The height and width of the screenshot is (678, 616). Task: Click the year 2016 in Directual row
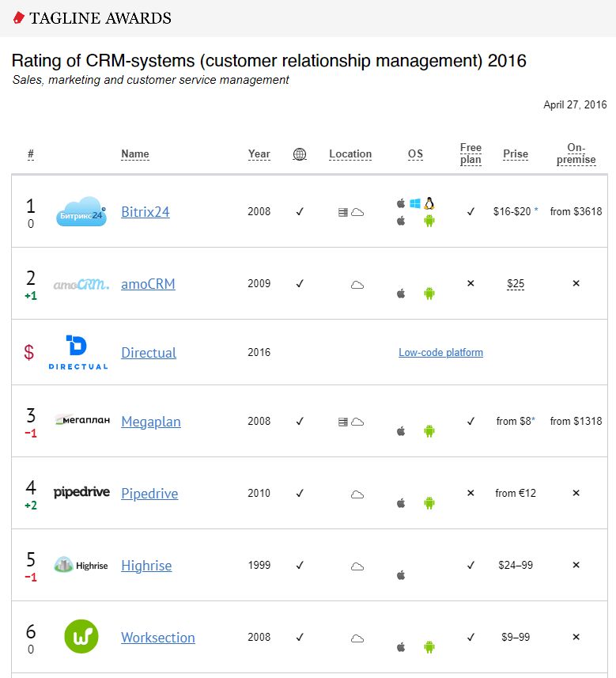[x=259, y=352]
